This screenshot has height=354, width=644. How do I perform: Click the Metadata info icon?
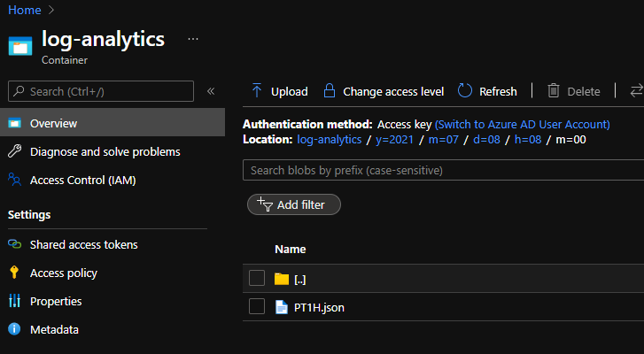(14, 329)
